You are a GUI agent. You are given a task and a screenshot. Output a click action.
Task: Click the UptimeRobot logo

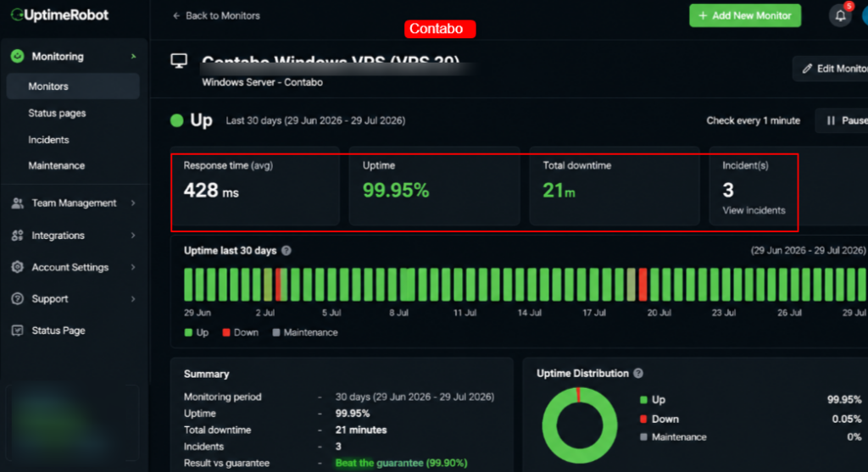(x=60, y=15)
